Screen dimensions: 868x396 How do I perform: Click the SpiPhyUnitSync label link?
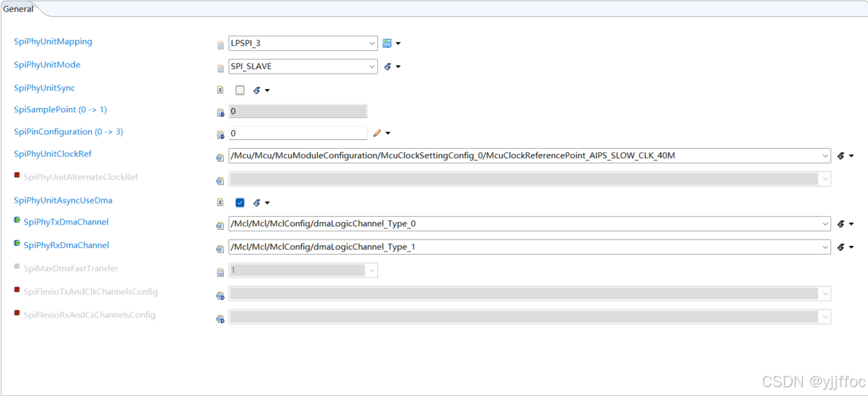point(45,88)
